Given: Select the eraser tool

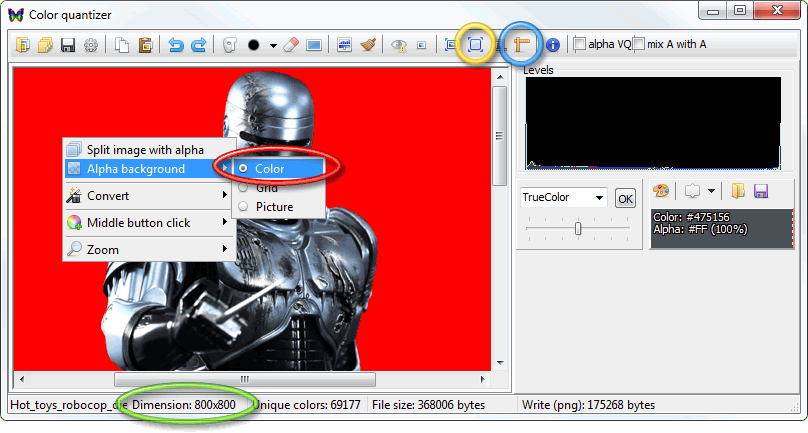Looking at the screenshot, I should (291, 45).
